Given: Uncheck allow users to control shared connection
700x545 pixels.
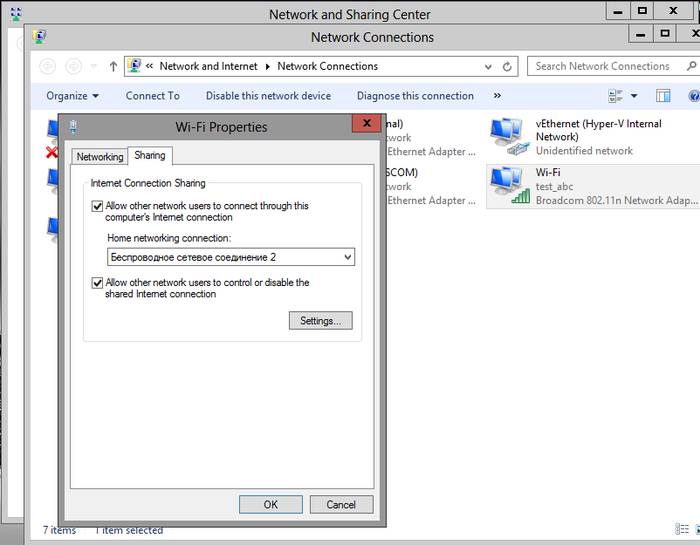Looking at the screenshot, I should pyautogui.click(x=97, y=283).
